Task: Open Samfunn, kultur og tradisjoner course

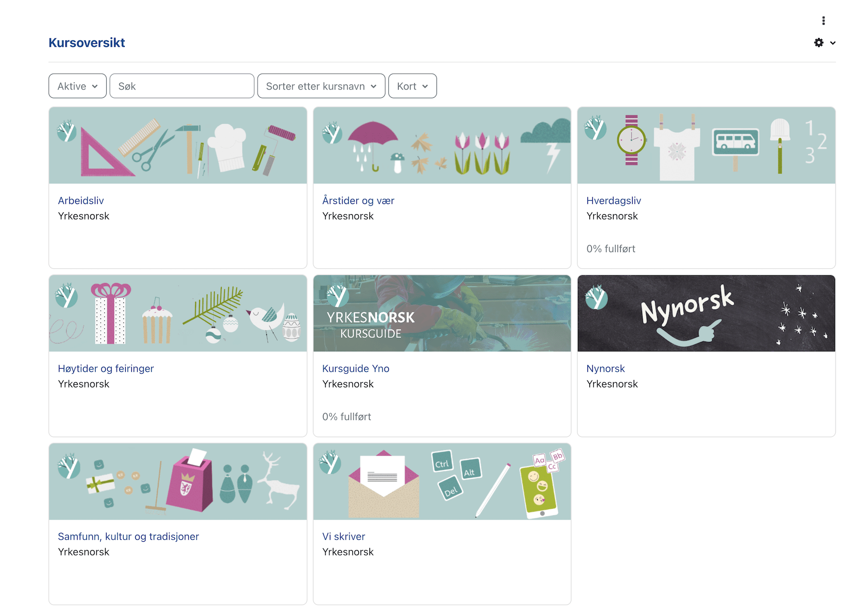Action: tap(128, 537)
